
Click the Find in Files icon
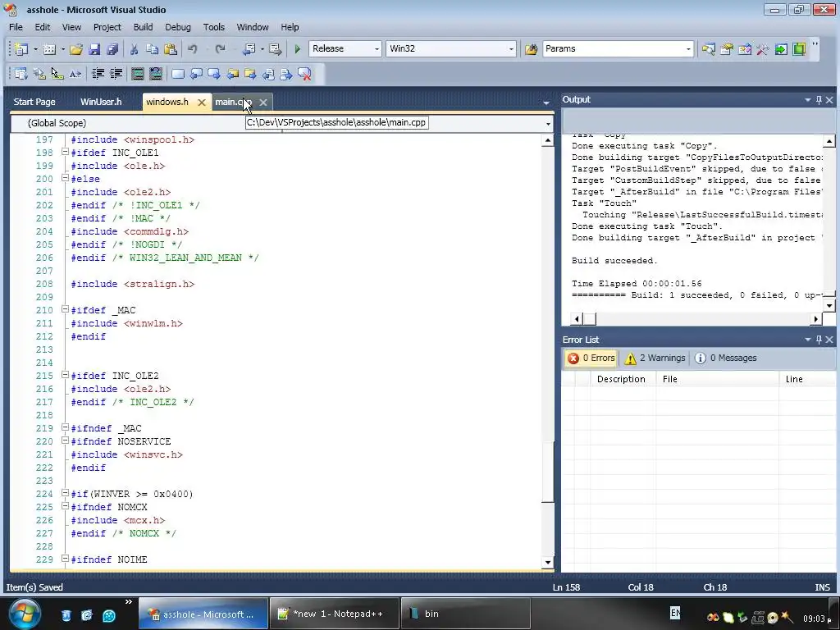coord(531,49)
